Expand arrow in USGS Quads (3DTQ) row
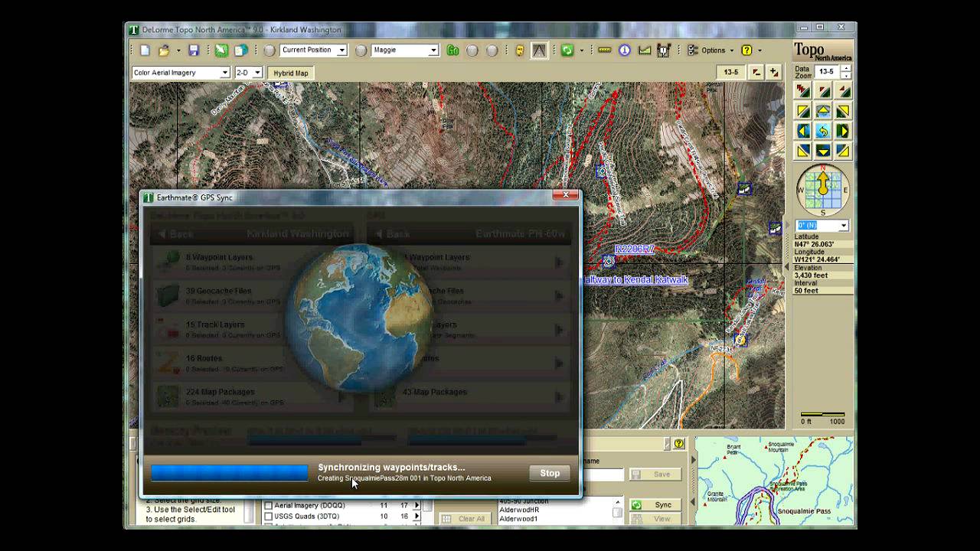 click(x=417, y=517)
